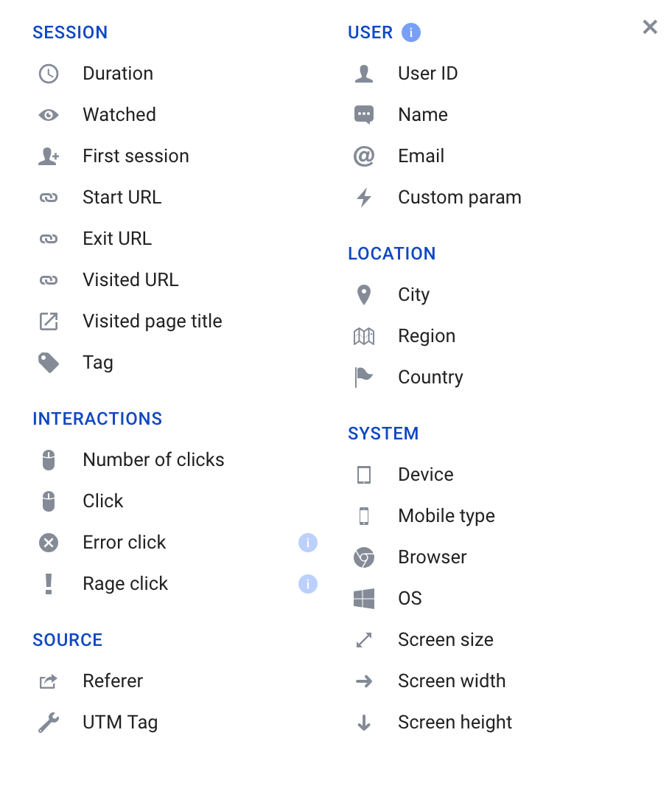Select the Country flag icon
Image resolution: width=672 pixels, height=786 pixels.
point(363,377)
